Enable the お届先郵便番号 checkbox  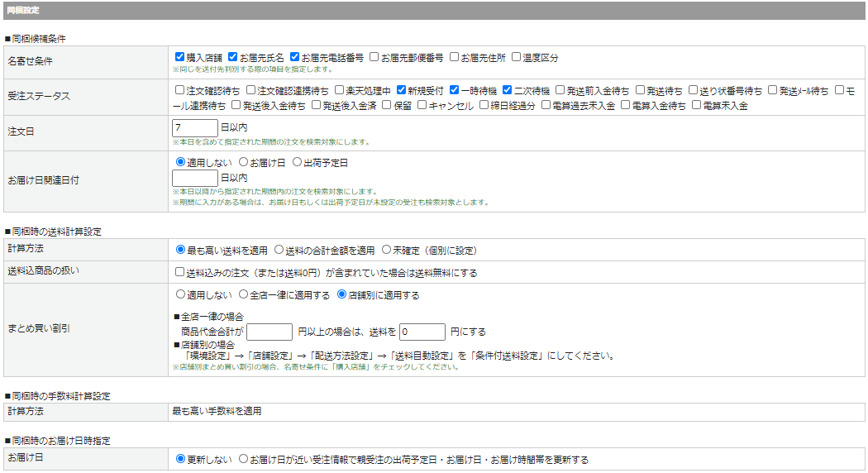click(374, 58)
